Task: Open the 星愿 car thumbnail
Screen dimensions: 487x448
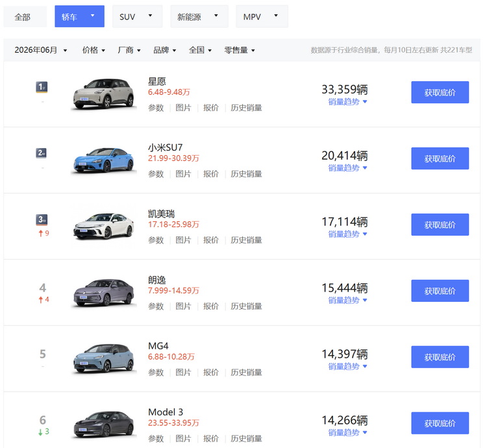Action: (104, 93)
